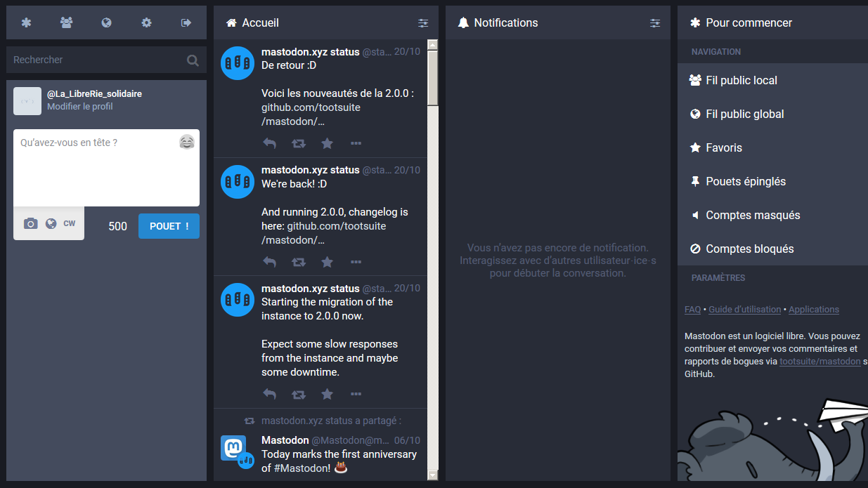This screenshot has height=488, width=868.
Task: Open the Getting Started asterisk tab icon
Action: pyautogui.click(x=26, y=22)
